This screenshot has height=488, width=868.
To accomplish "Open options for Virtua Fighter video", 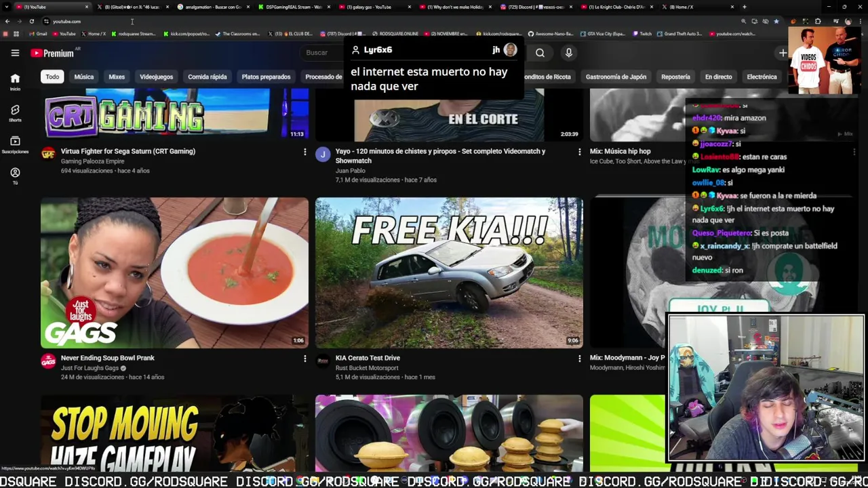I will point(304,152).
